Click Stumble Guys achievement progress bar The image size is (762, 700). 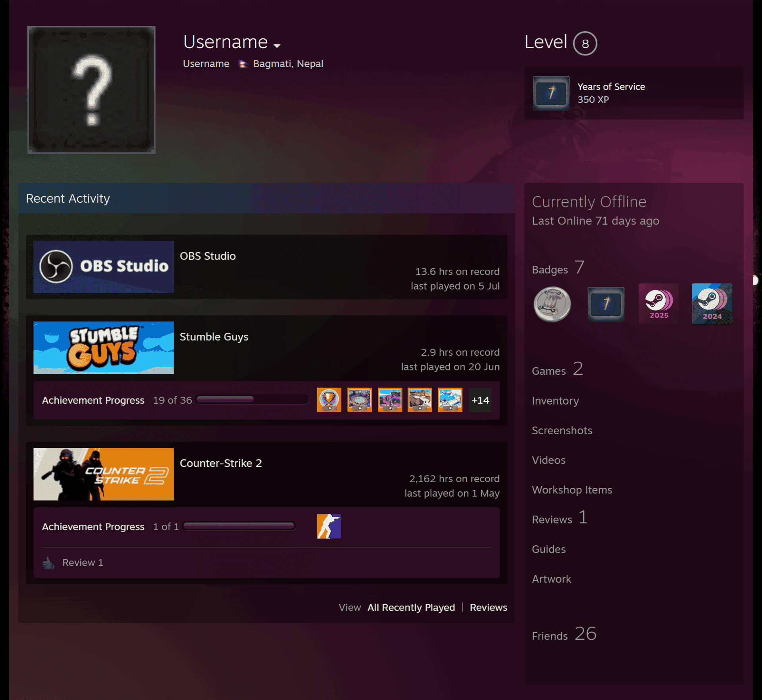(x=252, y=399)
